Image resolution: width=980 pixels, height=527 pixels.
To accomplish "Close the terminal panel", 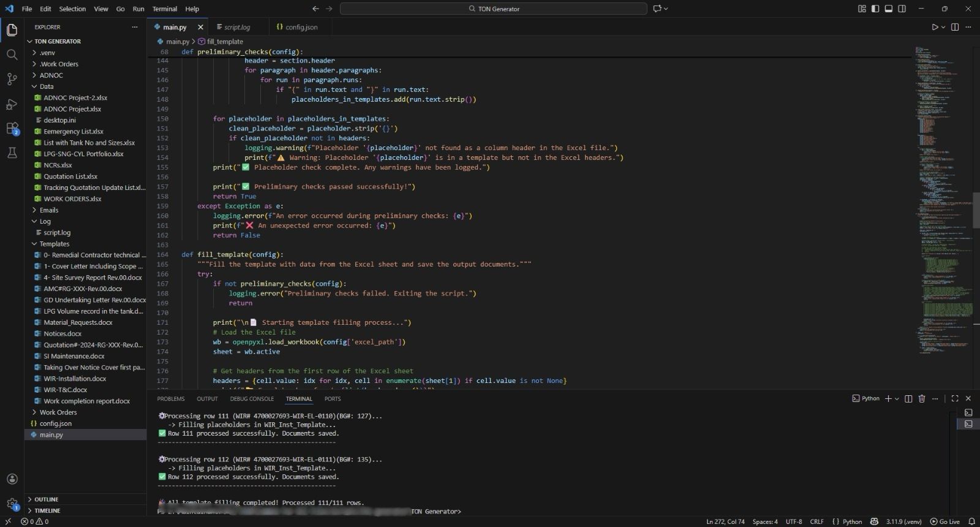I will [x=968, y=398].
